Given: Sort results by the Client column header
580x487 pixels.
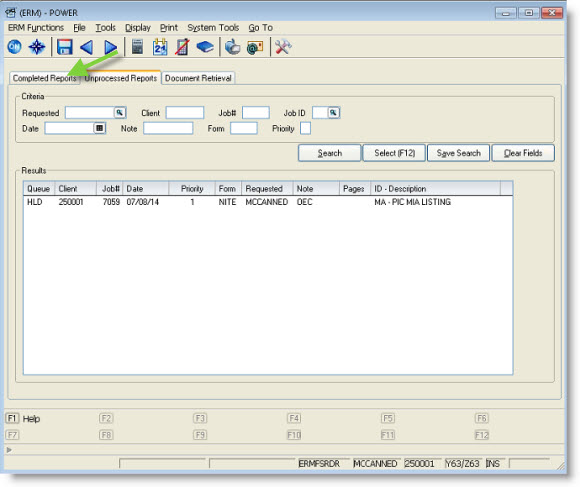Looking at the screenshot, I should (75, 189).
